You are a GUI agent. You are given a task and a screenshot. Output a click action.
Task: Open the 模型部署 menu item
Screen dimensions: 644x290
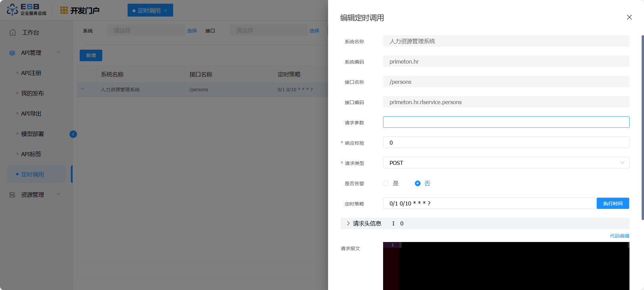(32, 134)
